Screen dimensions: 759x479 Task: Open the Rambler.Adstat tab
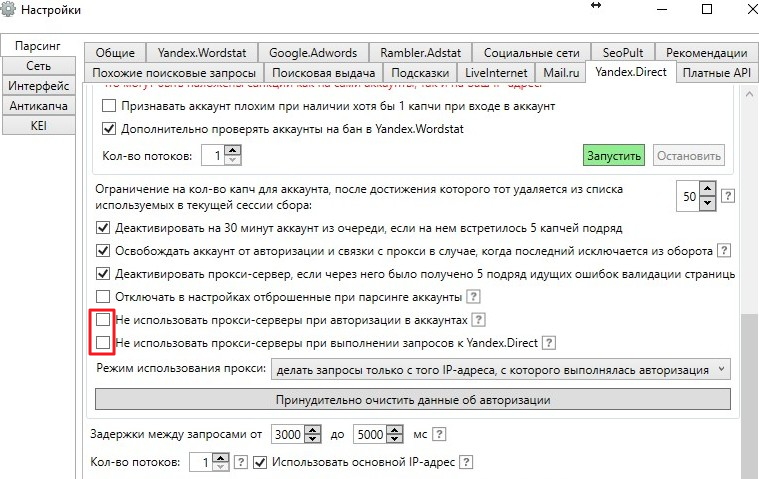420,52
